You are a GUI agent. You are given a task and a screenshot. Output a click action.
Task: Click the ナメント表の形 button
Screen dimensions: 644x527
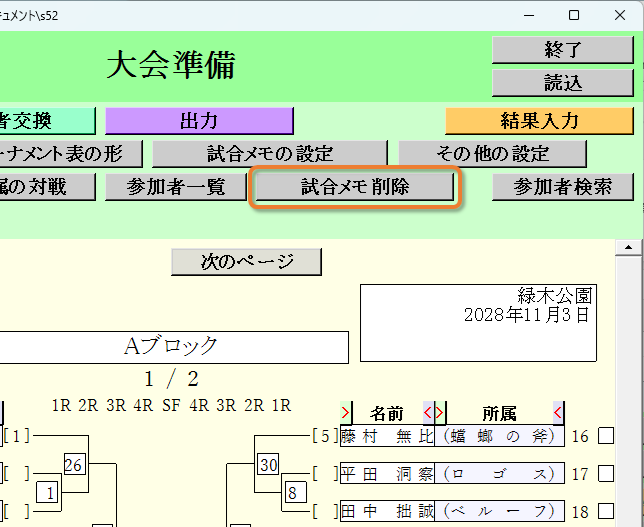[71, 154]
